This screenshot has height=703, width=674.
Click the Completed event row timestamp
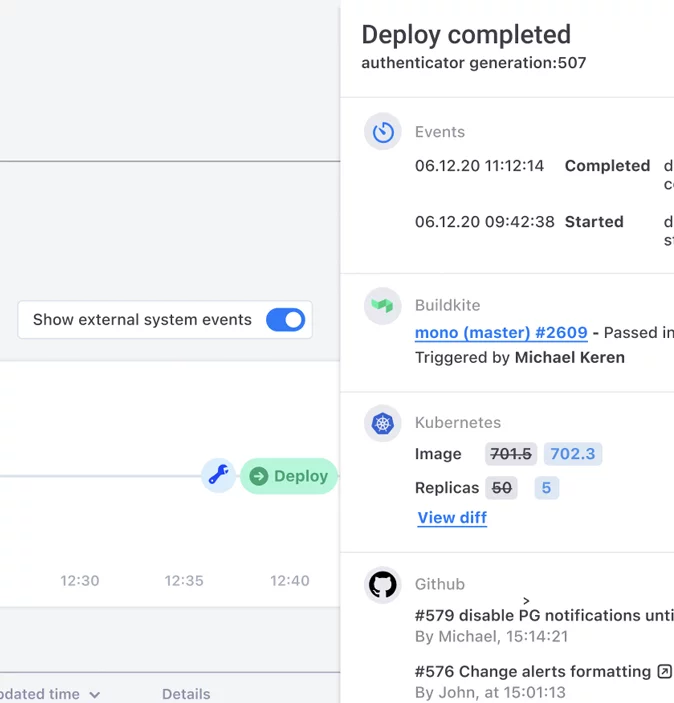pos(479,166)
